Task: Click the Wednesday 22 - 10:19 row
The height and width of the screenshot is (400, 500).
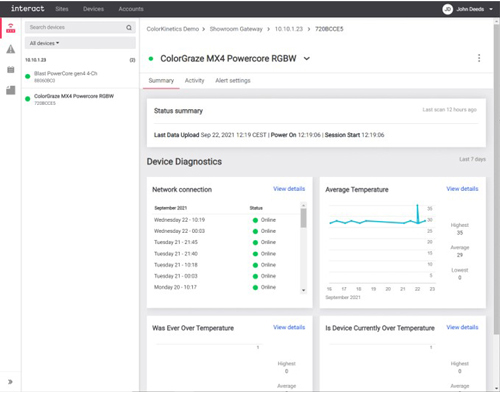Action: (227, 220)
